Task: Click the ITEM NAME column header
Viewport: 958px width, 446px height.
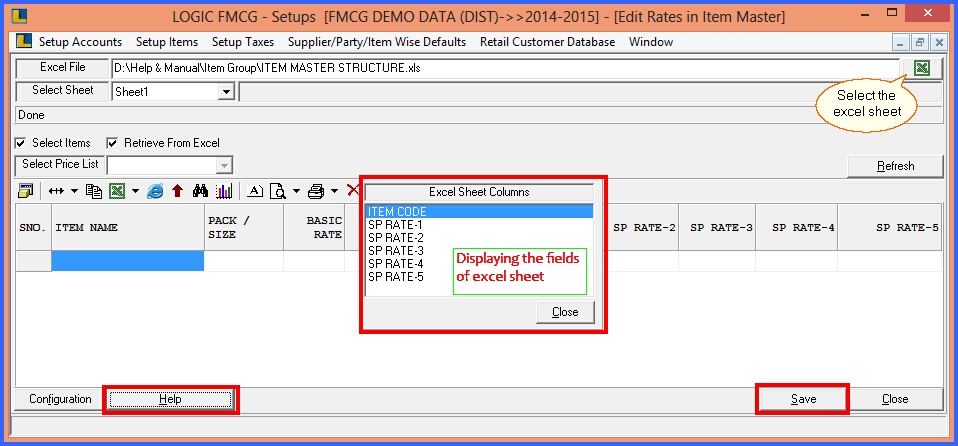Action: pos(128,227)
